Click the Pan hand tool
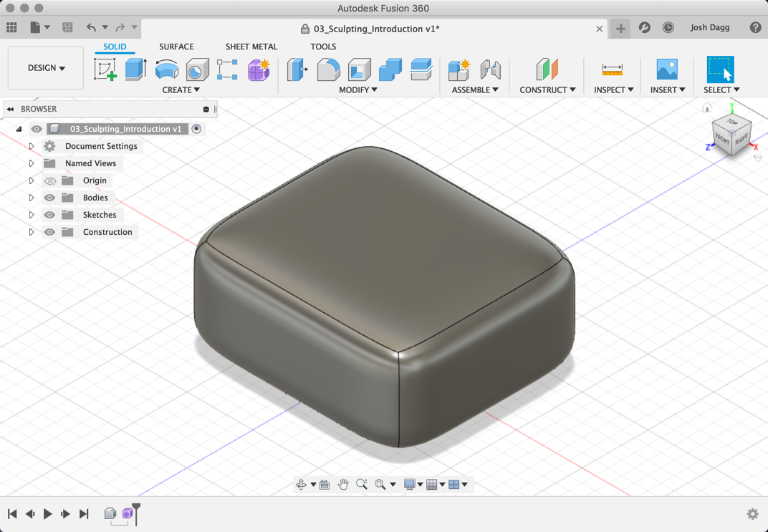Screen dimensions: 768x532 tap(343, 485)
